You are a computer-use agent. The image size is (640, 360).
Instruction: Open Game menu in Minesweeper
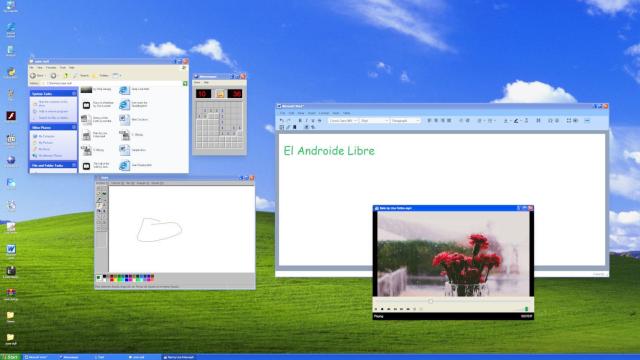point(197,82)
